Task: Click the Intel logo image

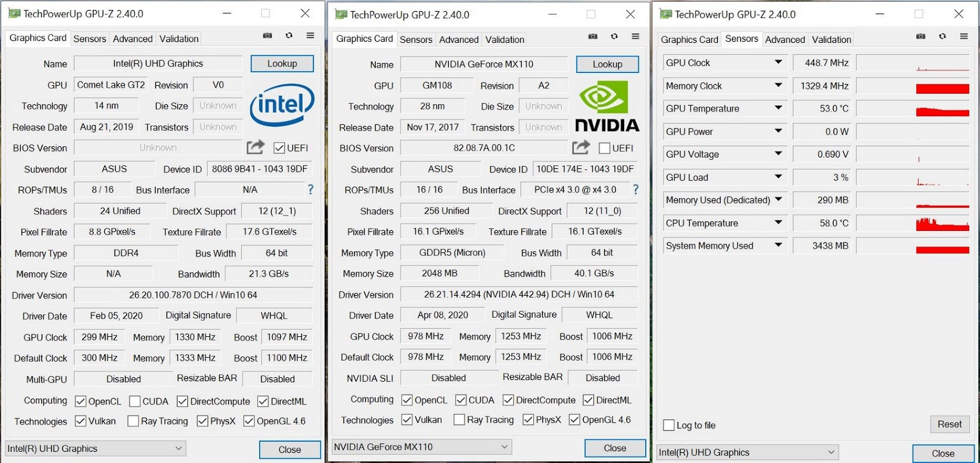Action: pyautogui.click(x=282, y=105)
